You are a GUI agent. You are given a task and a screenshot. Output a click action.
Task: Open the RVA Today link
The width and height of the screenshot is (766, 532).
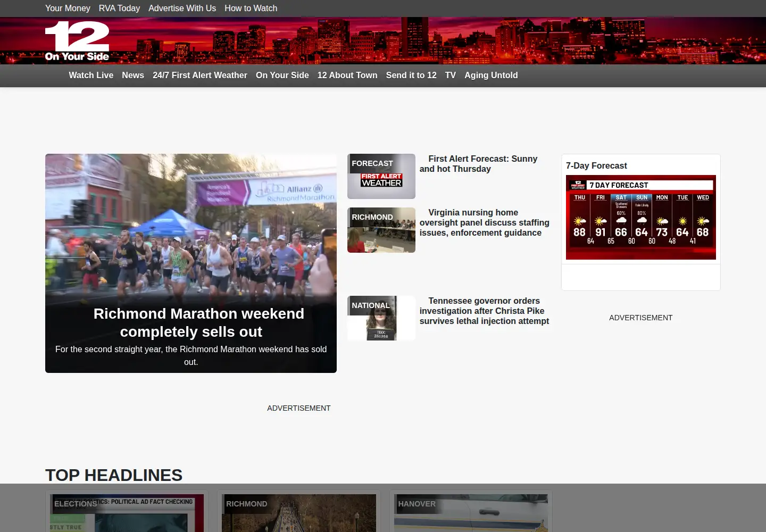(119, 8)
